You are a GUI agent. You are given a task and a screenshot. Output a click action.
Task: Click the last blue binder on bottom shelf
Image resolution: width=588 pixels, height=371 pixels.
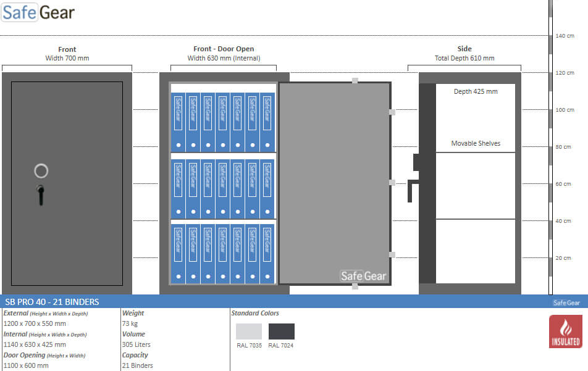[x=267, y=254]
